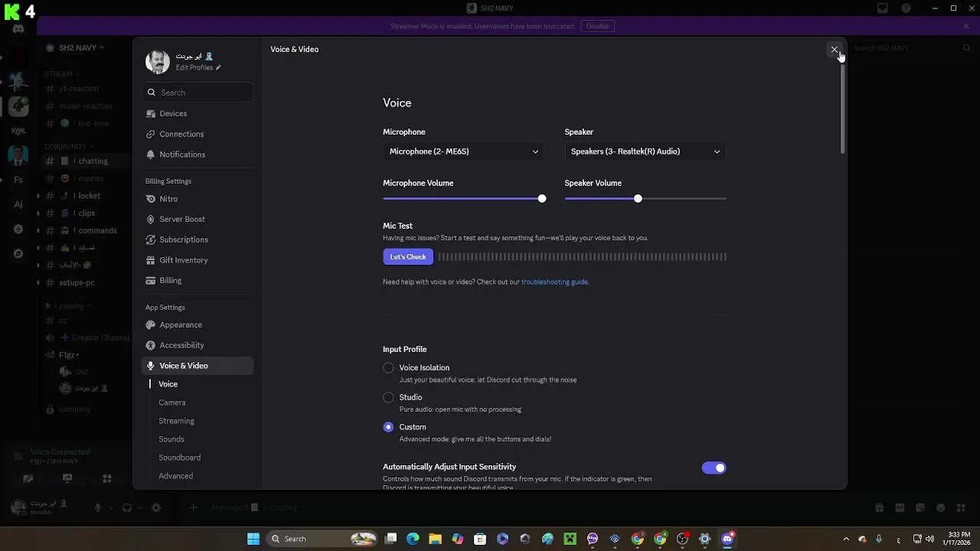Screen dimensions: 980x551
Task: Open Server Boost via its icon
Action: (x=151, y=219)
